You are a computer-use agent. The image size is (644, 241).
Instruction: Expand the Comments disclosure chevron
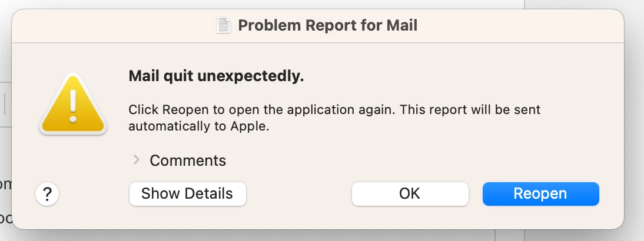[136, 160]
